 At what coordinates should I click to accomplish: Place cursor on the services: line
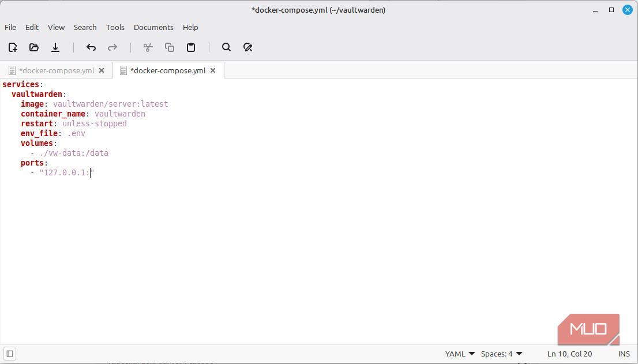[23, 84]
